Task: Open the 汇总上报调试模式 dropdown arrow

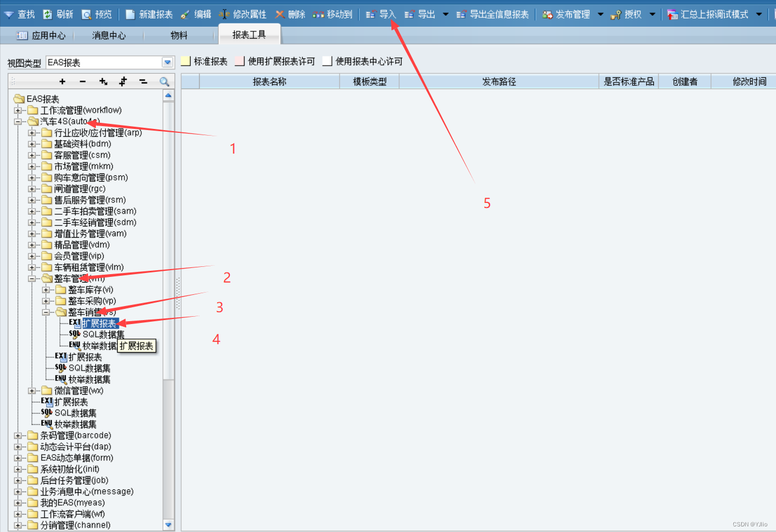Action: pos(759,15)
